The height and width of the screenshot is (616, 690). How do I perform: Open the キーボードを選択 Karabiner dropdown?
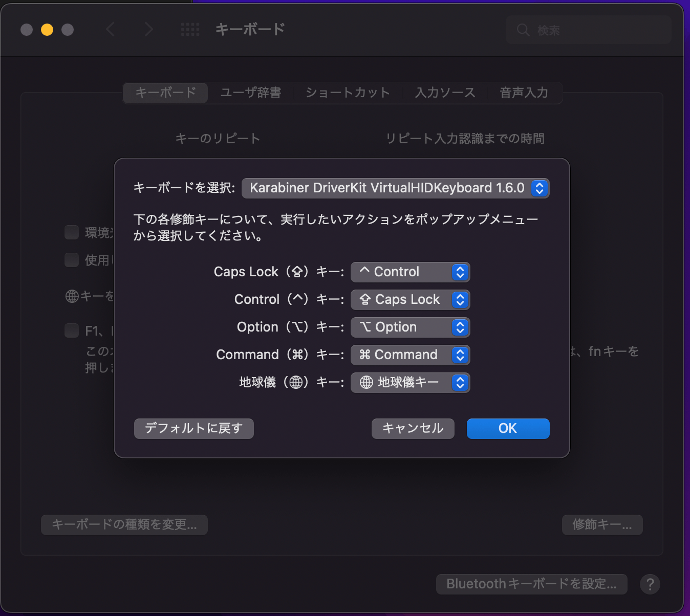(395, 188)
